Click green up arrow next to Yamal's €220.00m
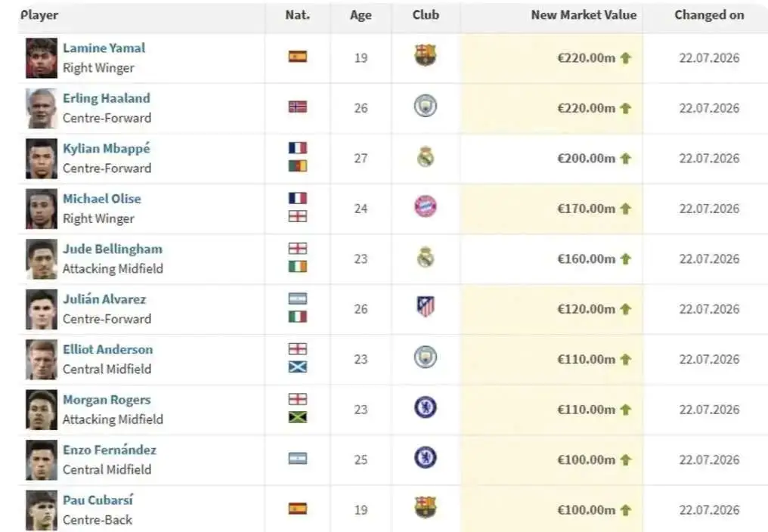The height and width of the screenshot is (532, 768). coord(625,57)
